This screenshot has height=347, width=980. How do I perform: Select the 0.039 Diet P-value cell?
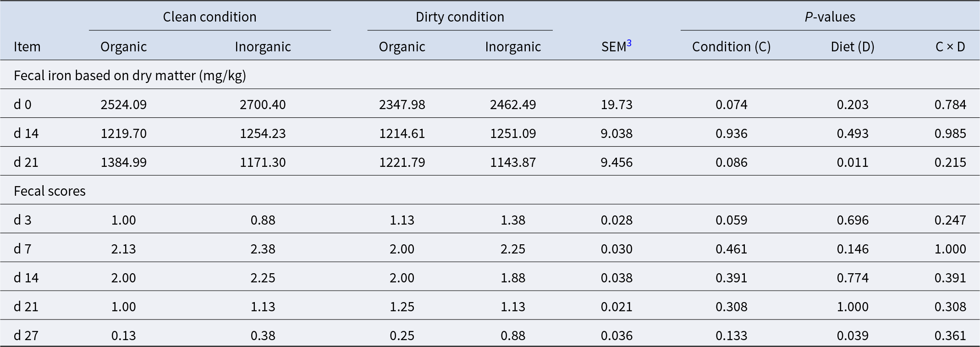[853, 336]
